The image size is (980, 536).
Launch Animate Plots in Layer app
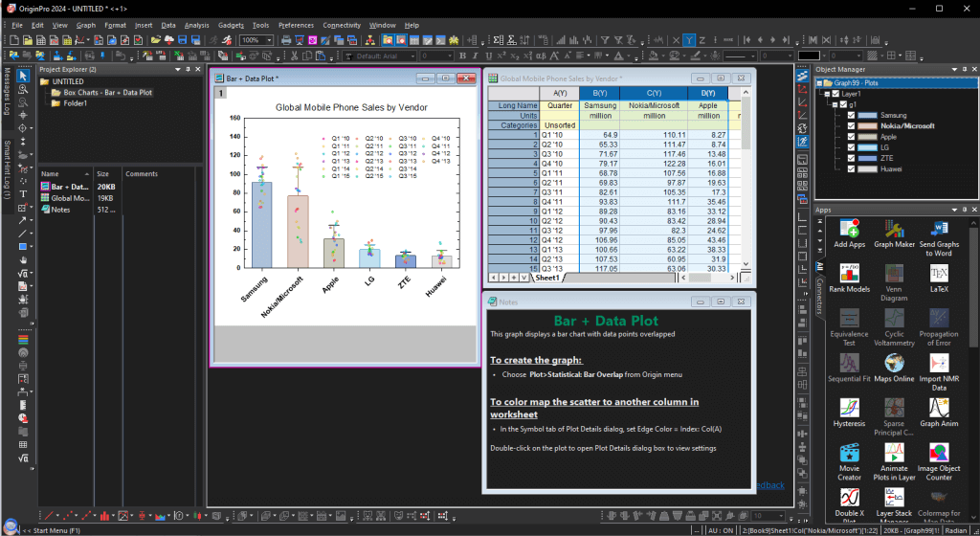[894, 461]
